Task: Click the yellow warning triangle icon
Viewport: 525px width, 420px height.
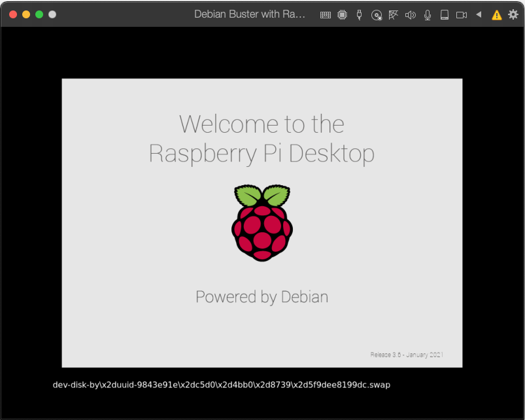Action: 496,15
